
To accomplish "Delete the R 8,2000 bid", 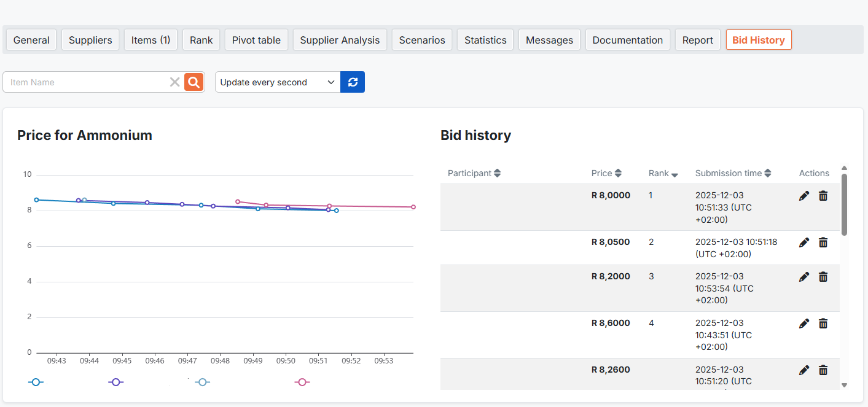I will (823, 277).
